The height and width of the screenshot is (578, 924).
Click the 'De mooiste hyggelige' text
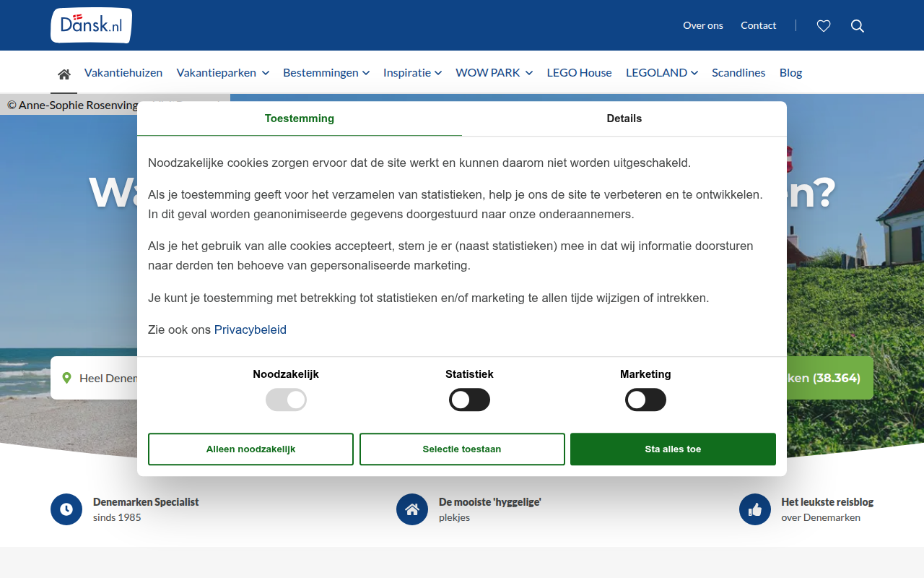[x=490, y=501]
